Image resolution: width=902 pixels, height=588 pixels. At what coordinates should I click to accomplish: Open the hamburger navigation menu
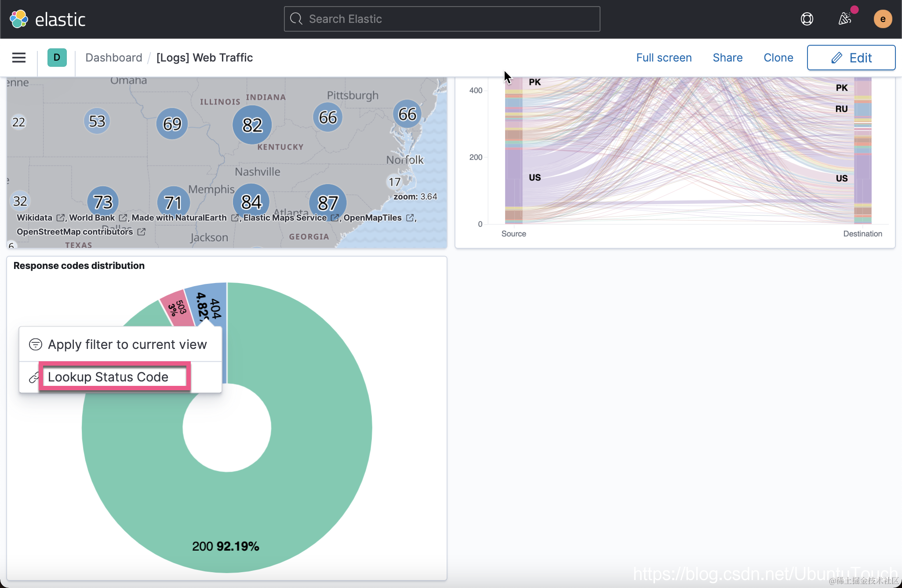(19, 58)
